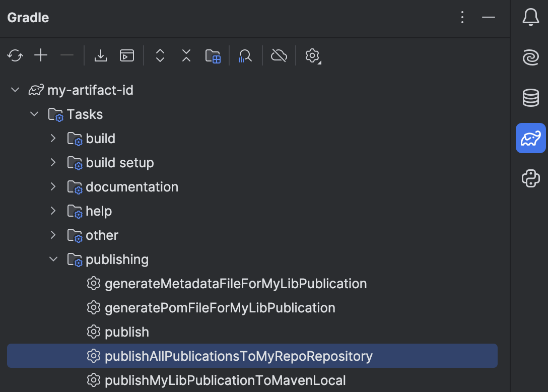Open the Database tool window
The height and width of the screenshot is (392, 548).
pos(530,98)
